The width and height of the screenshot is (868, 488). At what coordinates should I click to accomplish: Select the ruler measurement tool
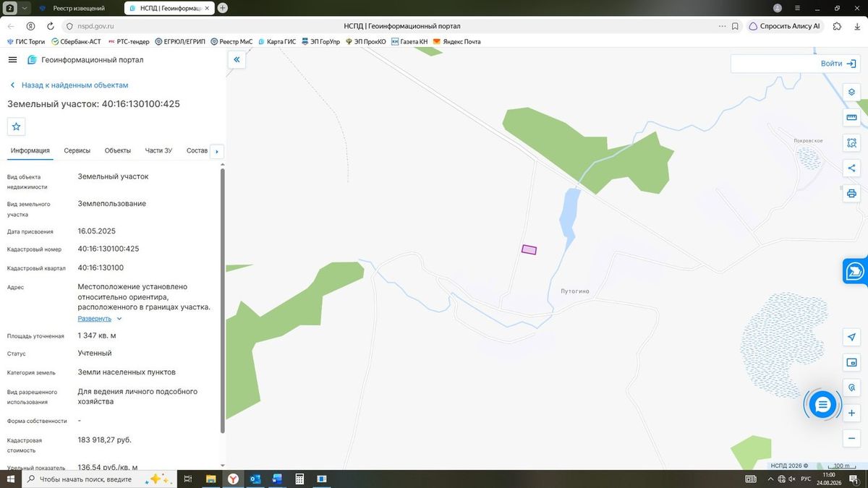pyautogui.click(x=851, y=118)
